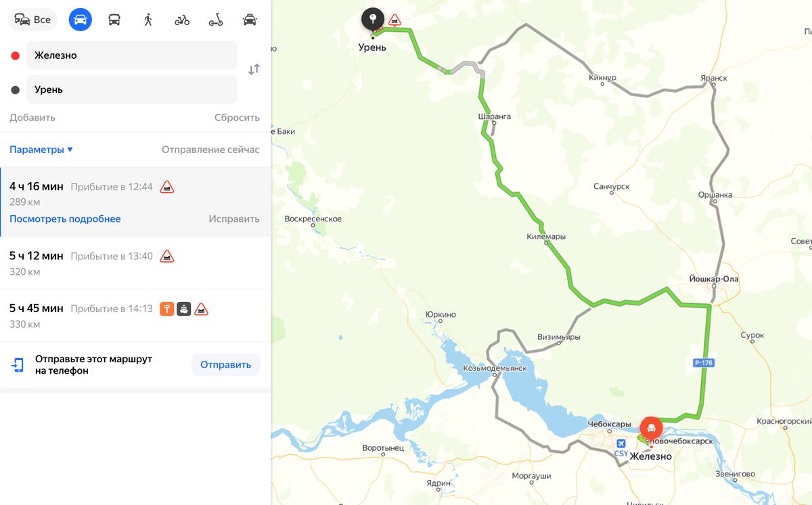Click the red Железно marker on the map

point(651,428)
